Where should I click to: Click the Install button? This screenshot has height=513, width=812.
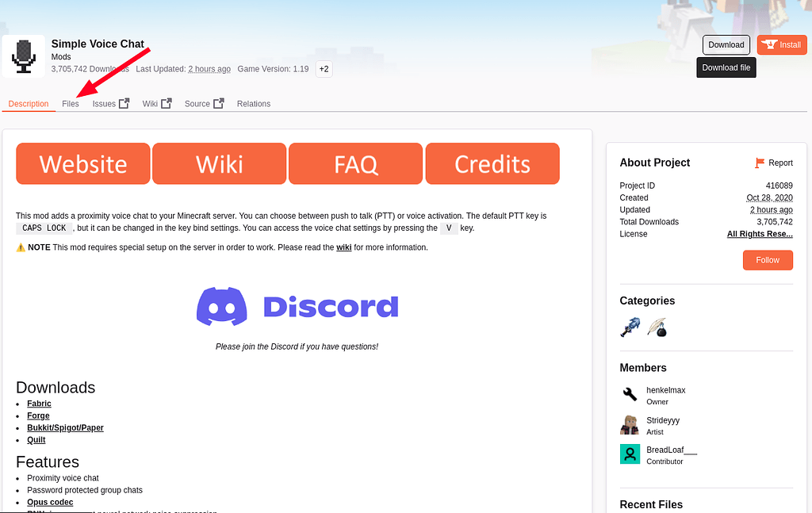pyautogui.click(x=781, y=44)
